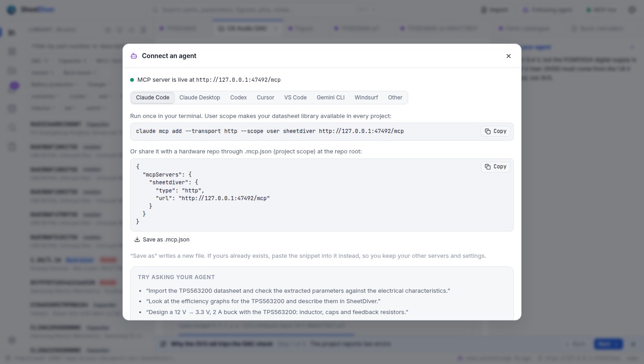This screenshot has width=644, height=364.
Task: Close the Connect an agent dialog
Action: coord(508,56)
